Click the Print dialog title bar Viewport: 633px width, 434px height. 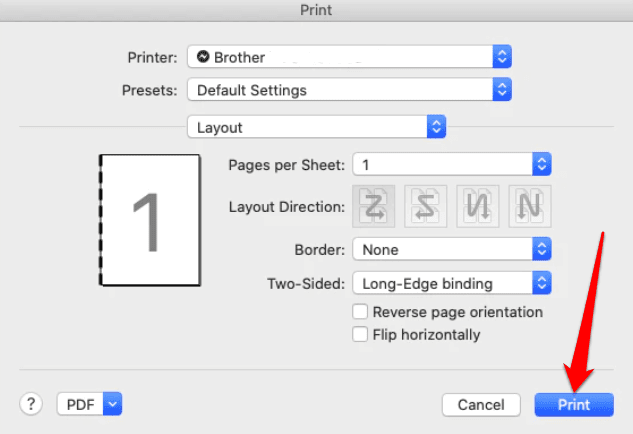[316, 10]
